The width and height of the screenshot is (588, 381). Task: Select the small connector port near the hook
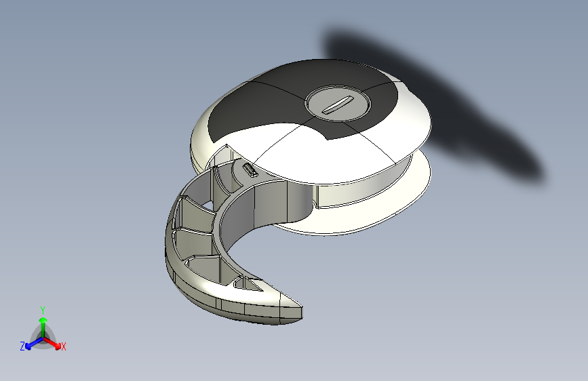(250, 169)
